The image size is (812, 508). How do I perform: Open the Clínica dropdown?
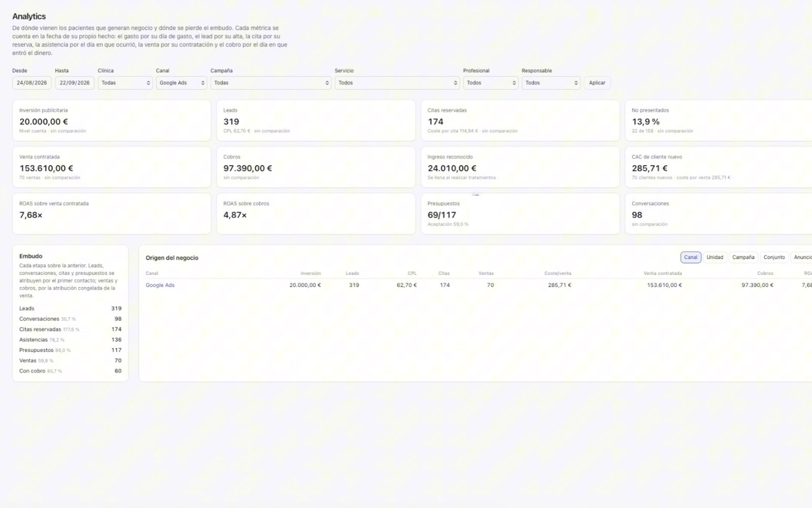pos(125,83)
